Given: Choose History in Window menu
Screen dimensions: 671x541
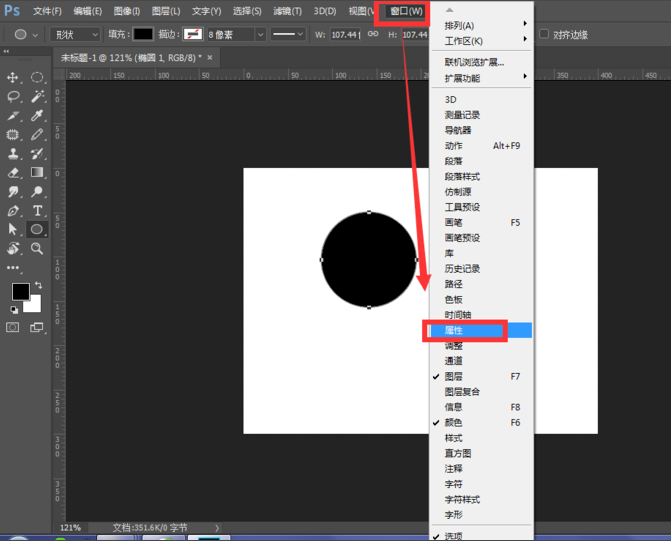Looking at the screenshot, I should pos(481,269).
